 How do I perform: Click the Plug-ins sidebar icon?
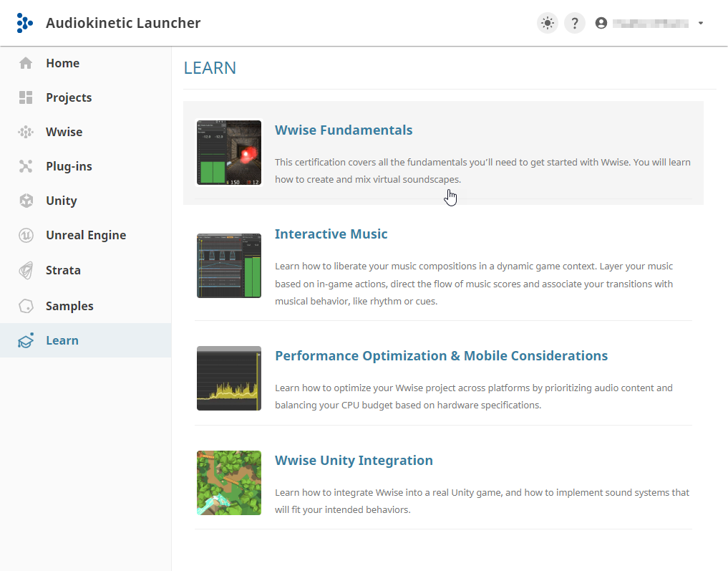click(x=26, y=166)
